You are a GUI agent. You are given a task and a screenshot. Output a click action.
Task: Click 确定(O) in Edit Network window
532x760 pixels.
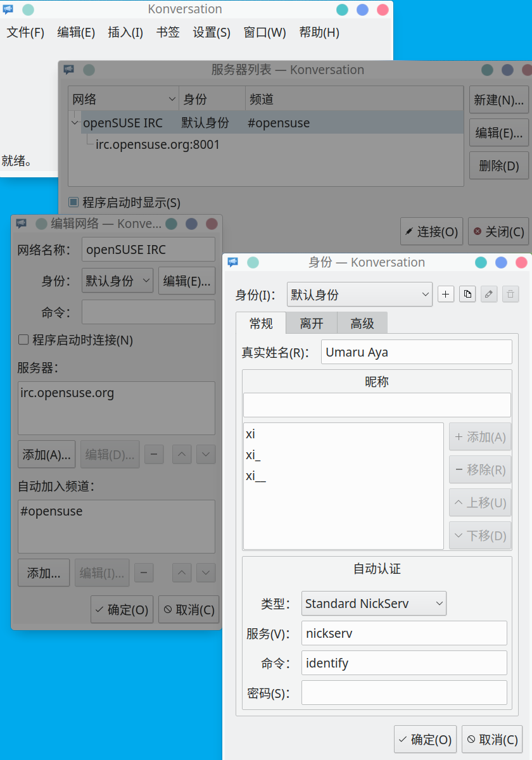(x=122, y=610)
